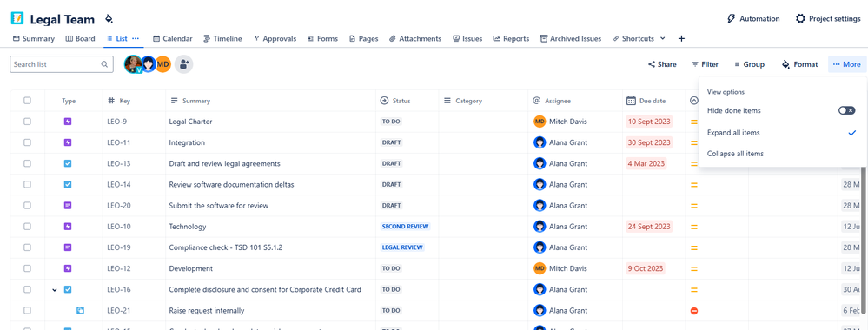868x330 pixels.
Task: Tick the checkbox for LEO-19
Action: pyautogui.click(x=27, y=247)
